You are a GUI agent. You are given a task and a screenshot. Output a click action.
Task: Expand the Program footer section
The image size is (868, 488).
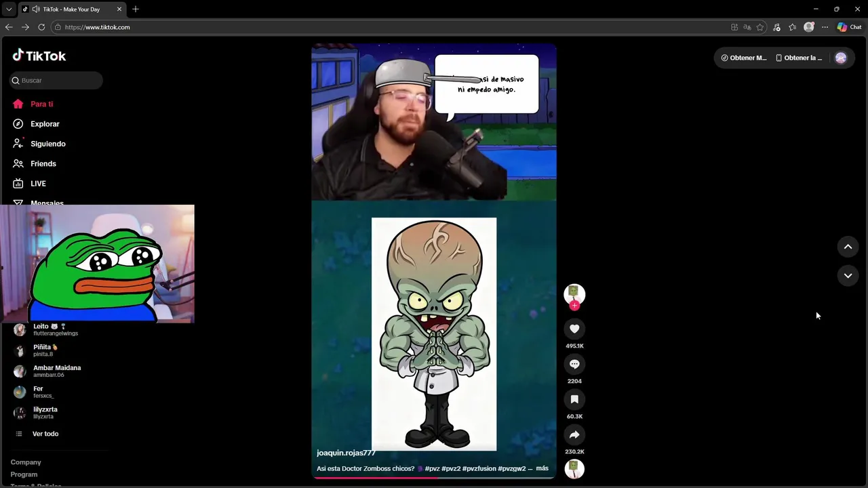click(24, 474)
